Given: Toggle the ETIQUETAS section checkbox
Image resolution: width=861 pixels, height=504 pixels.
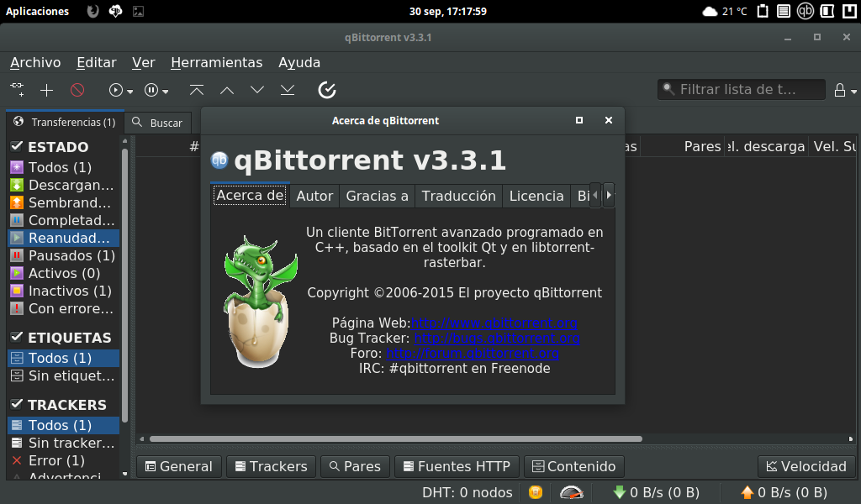Looking at the screenshot, I should pos(17,337).
